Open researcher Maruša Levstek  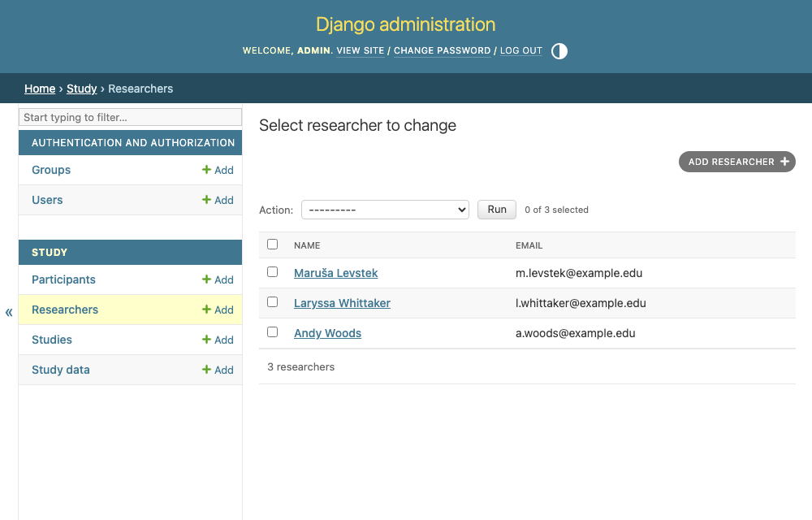click(x=335, y=273)
